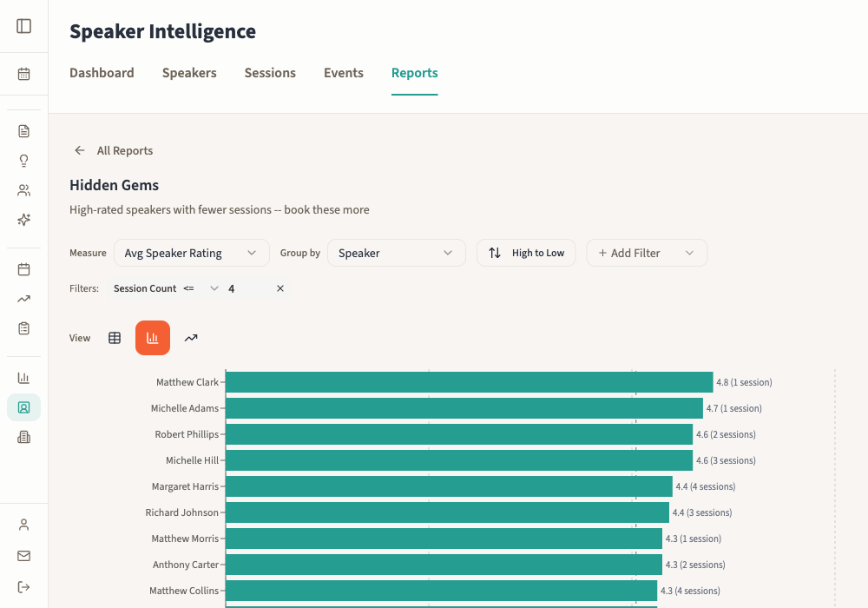Click the '4.7 (1 session)' value label
This screenshot has width=868, height=608.
pos(734,408)
